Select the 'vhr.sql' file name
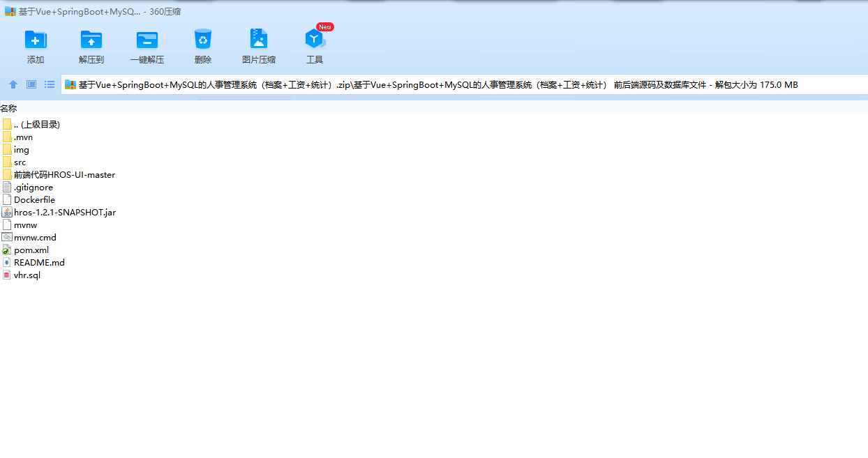This screenshot has width=868, height=458. (27, 275)
